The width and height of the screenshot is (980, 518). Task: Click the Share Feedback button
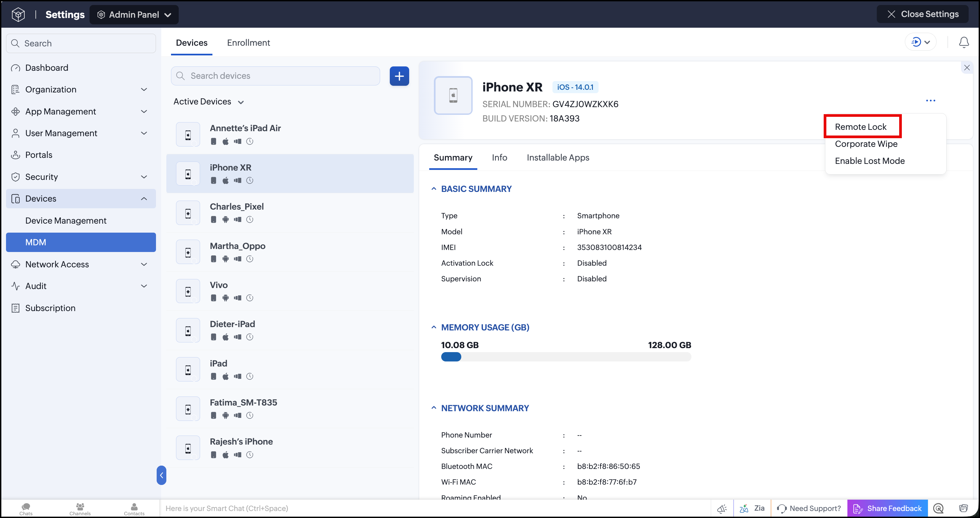pos(887,509)
